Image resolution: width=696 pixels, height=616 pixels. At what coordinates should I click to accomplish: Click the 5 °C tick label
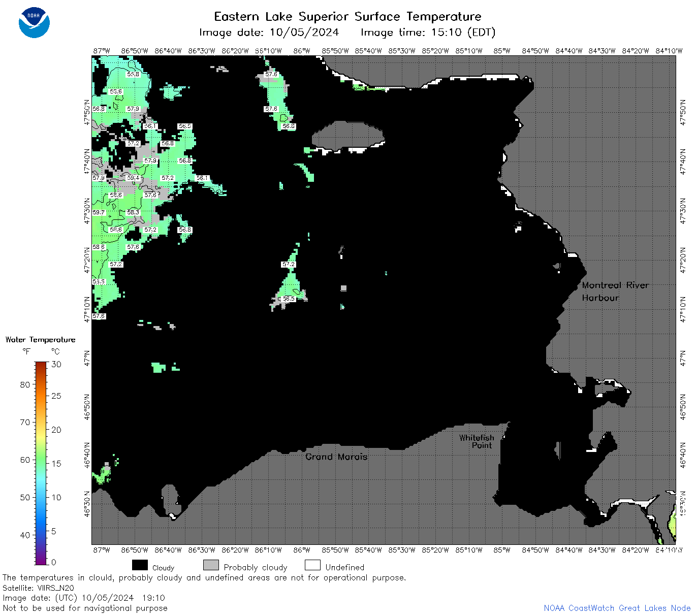coord(54,531)
